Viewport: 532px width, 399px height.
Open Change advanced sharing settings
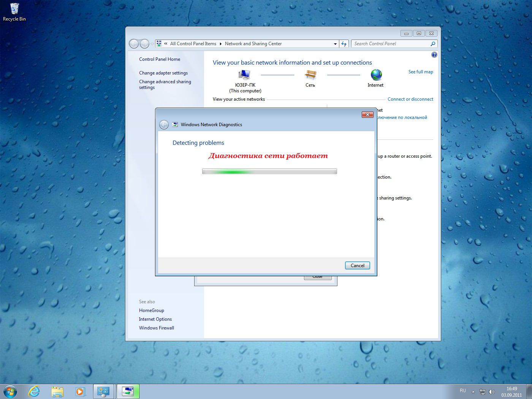(x=165, y=84)
